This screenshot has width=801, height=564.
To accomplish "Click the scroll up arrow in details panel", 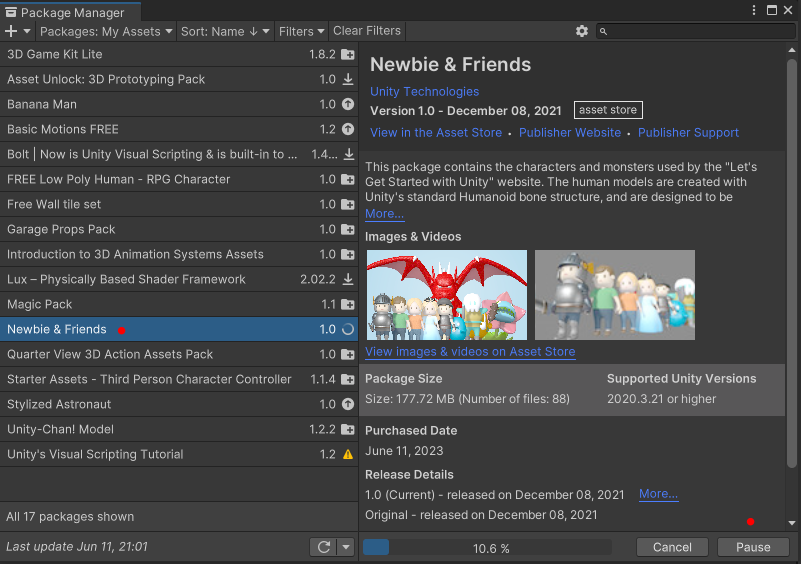I will pyautogui.click(x=792, y=50).
